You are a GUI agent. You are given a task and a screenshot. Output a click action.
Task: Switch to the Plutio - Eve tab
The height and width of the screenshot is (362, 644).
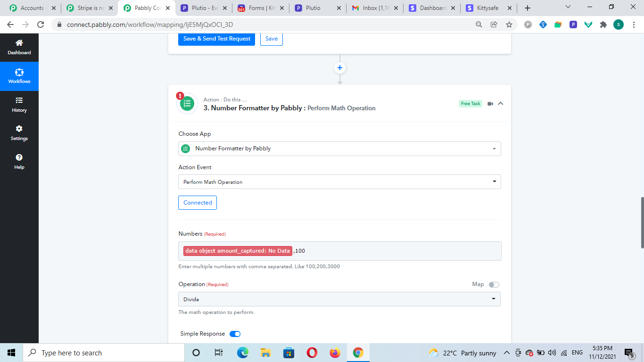tap(204, 8)
